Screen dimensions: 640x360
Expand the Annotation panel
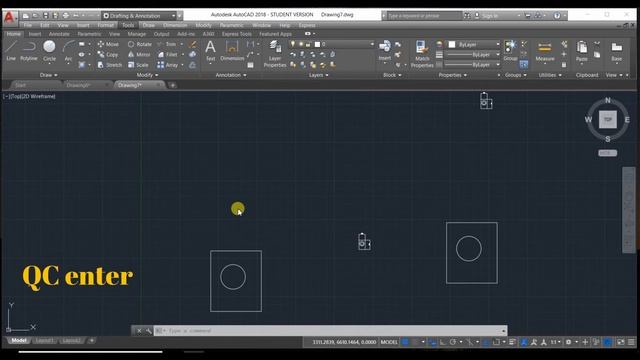point(231,75)
